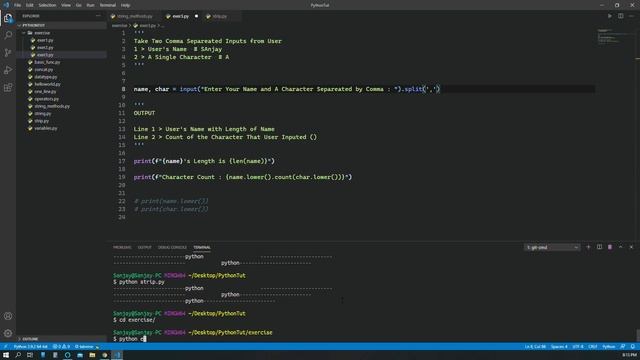
Task: Click code line 8 with input().split
Action: coord(287,89)
